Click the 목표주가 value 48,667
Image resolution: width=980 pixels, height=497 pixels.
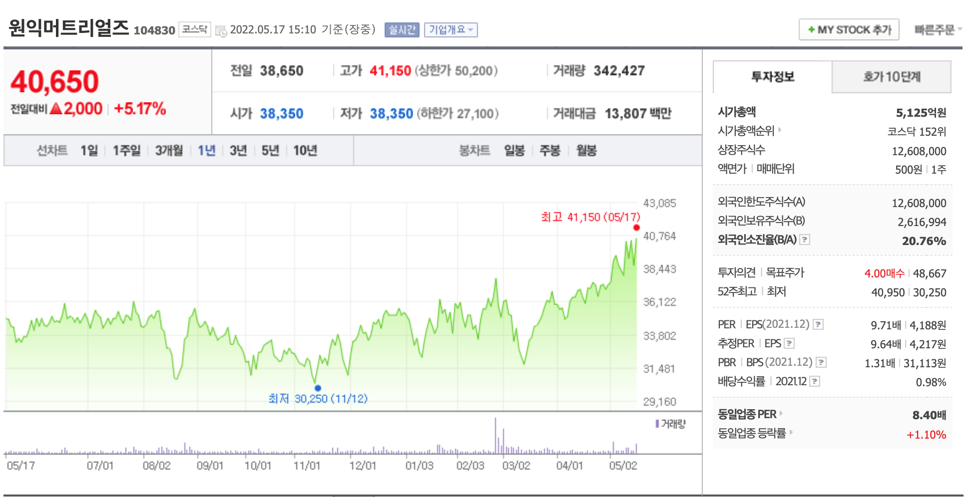coord(930,273)
